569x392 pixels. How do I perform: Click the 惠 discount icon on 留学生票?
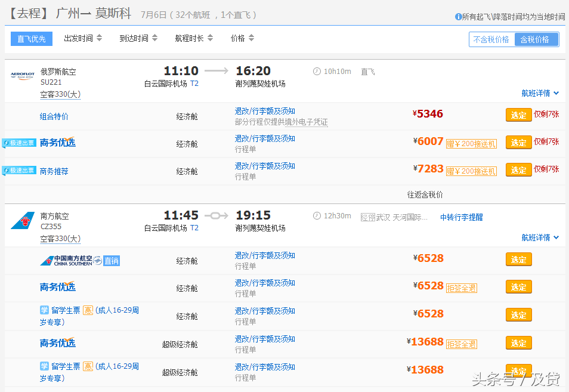pos(88,310)
